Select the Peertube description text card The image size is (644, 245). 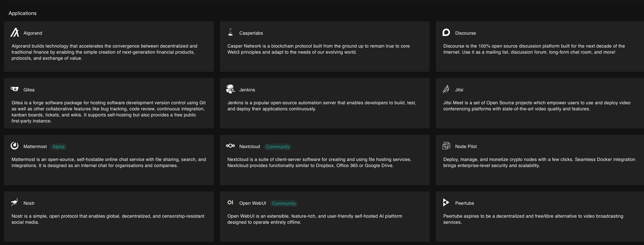click(533, 219)
